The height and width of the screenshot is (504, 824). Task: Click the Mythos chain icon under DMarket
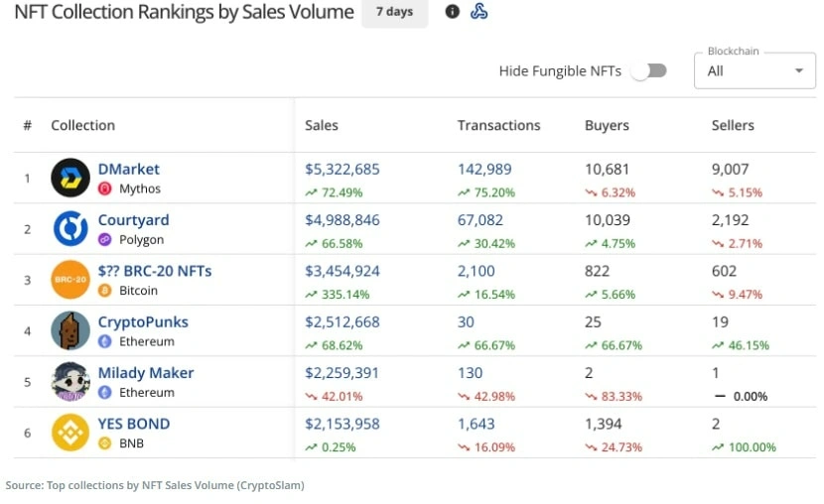[x=105, y=189]
